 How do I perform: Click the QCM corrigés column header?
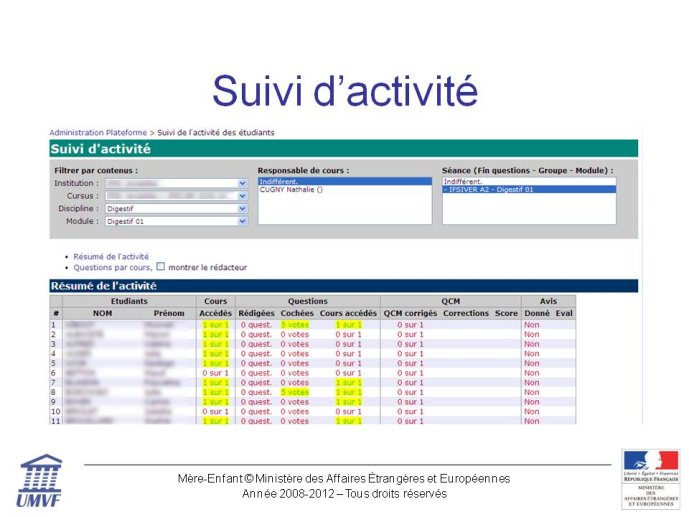point(410,313)
